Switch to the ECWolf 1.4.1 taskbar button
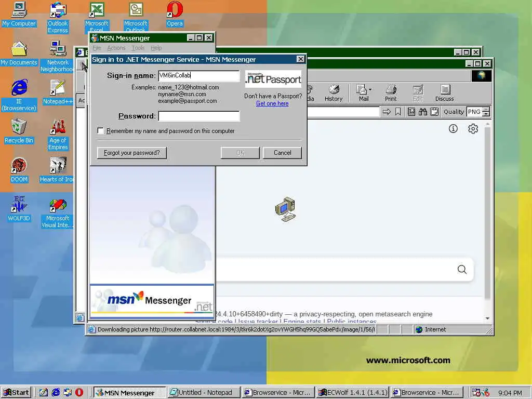 (x=353, y=393)
